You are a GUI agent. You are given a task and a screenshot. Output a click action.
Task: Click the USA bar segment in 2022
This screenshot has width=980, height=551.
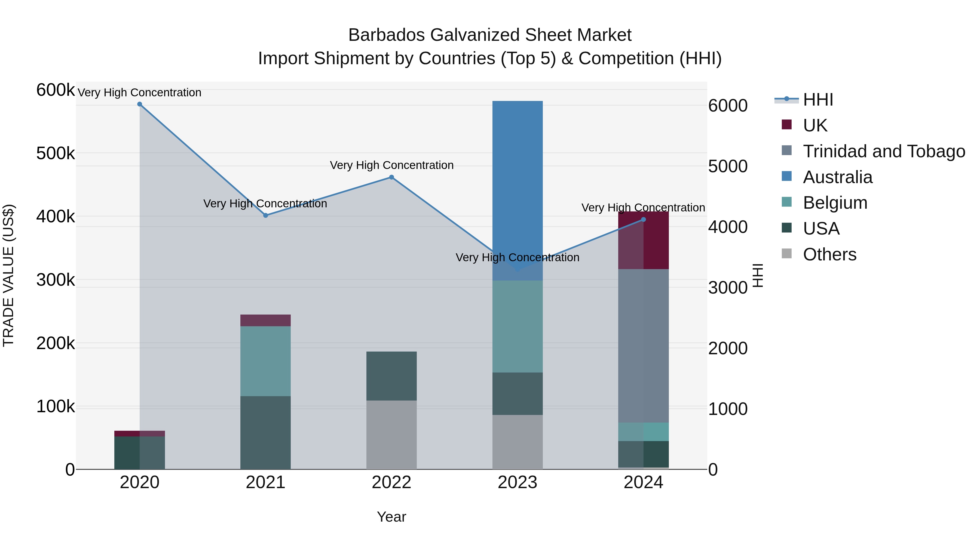coord(391,376)
